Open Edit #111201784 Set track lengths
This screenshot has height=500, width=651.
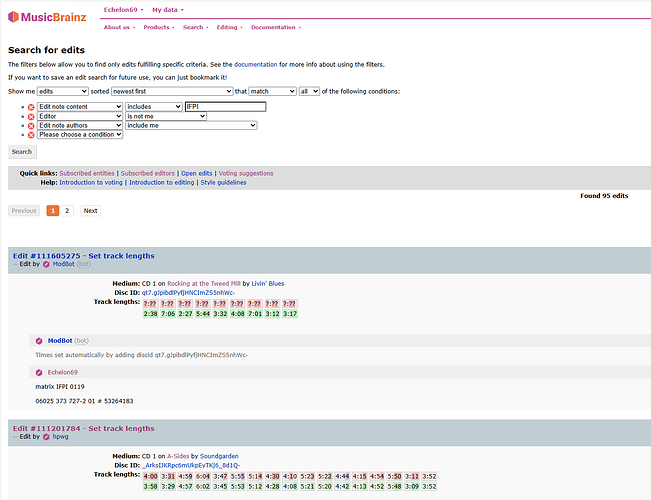click(83, 429)
